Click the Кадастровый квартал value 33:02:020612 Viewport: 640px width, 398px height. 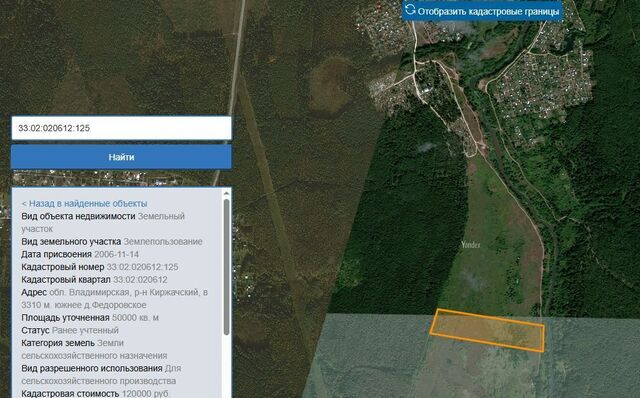140,280
